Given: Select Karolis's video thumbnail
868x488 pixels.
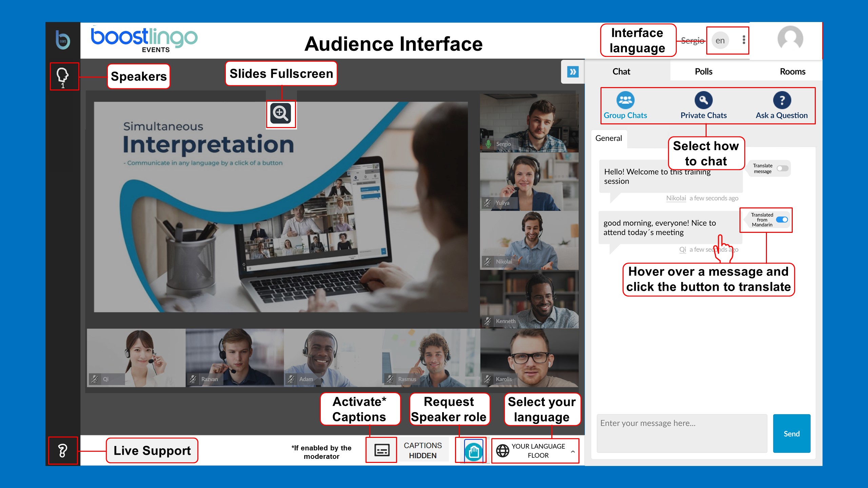Looking at the screenshot, I should [x=529, y=358].
